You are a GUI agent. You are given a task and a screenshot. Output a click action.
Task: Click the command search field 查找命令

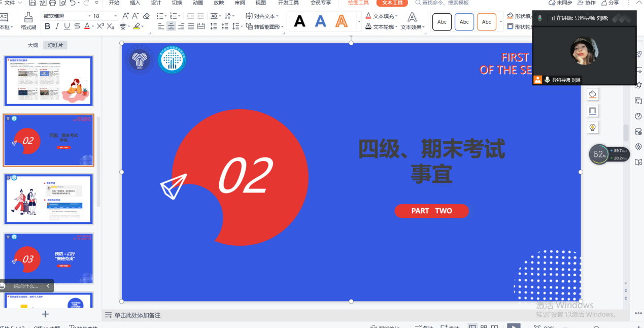pos(442,3)
